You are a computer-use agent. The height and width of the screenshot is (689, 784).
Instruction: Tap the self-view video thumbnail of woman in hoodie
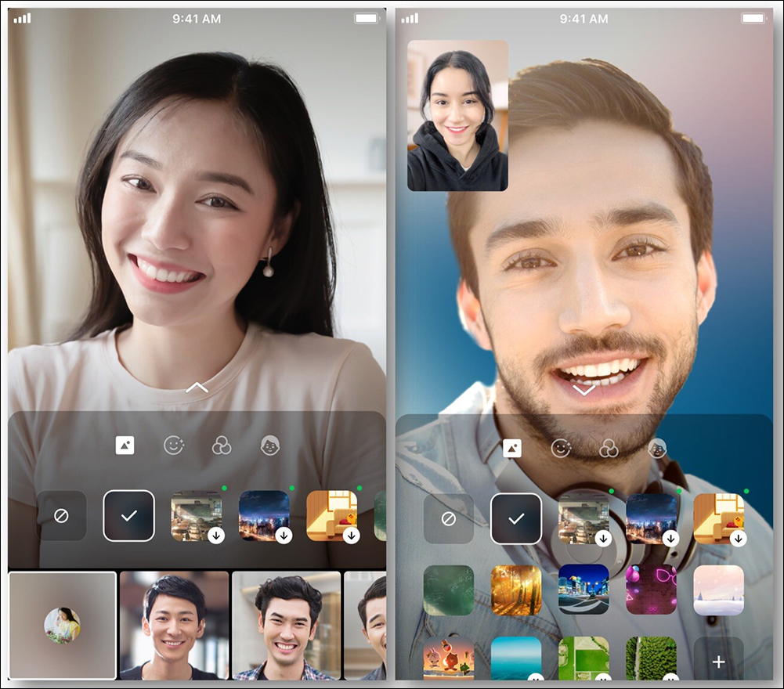[457, 116]
